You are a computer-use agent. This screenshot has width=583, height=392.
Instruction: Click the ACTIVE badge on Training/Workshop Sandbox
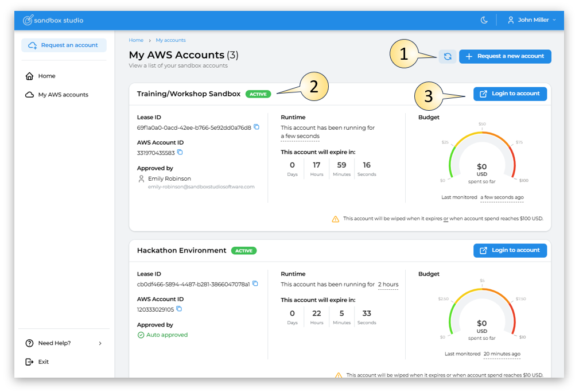pos(258,94)
